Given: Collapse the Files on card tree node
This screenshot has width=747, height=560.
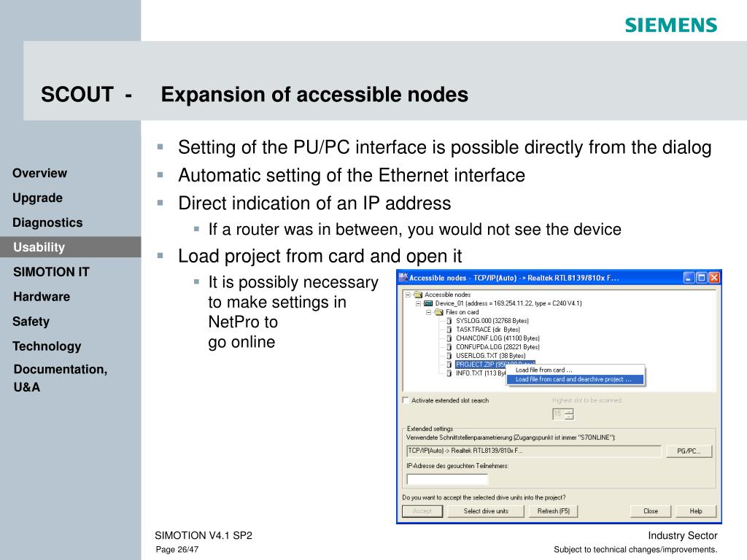Looking at the screenshot, I should click(x=429, y=312).
